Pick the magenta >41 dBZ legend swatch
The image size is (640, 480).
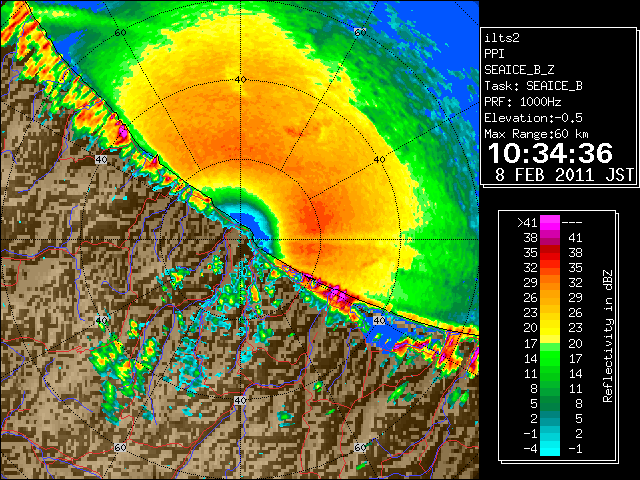[550, 223]
